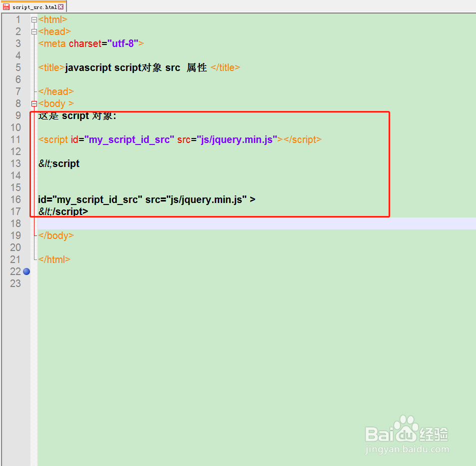
Task: Click the closing </script> tag on line 11
Action: (302, 139)
